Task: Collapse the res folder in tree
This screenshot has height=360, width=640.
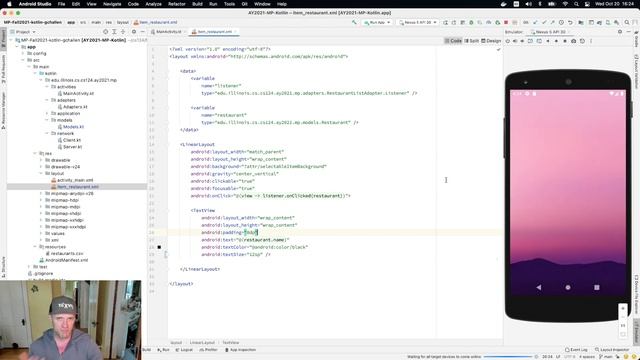Action: click(35, 153)
